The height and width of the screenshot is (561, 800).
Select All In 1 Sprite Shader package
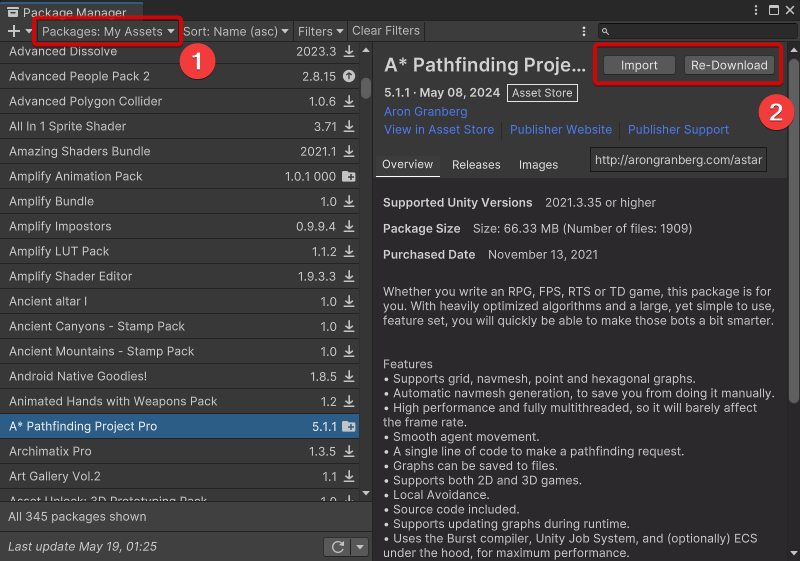[x=179, y=126]
